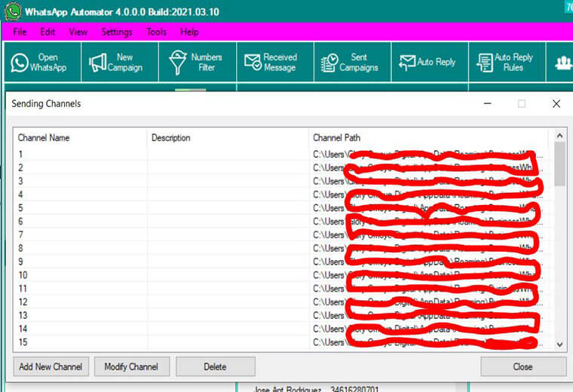
Task: Select channel row 12
Action: (x=280, y=302)
